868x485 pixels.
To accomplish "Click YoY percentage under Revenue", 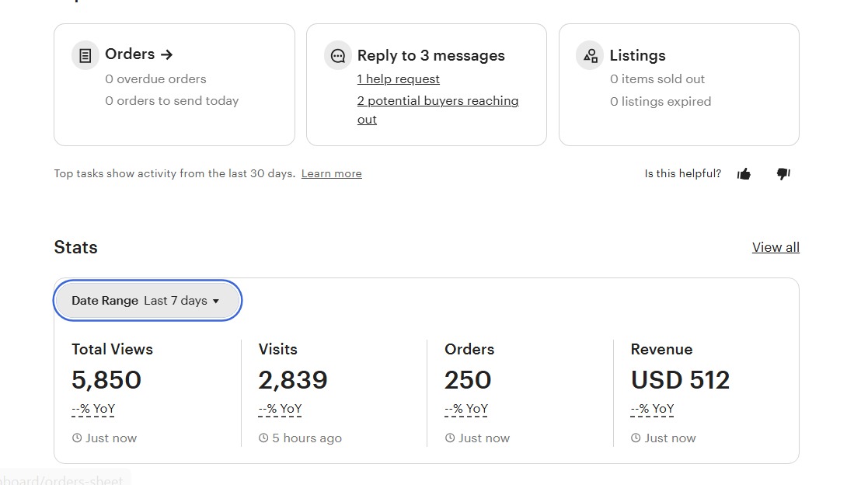I will click(x=652, y=409).
